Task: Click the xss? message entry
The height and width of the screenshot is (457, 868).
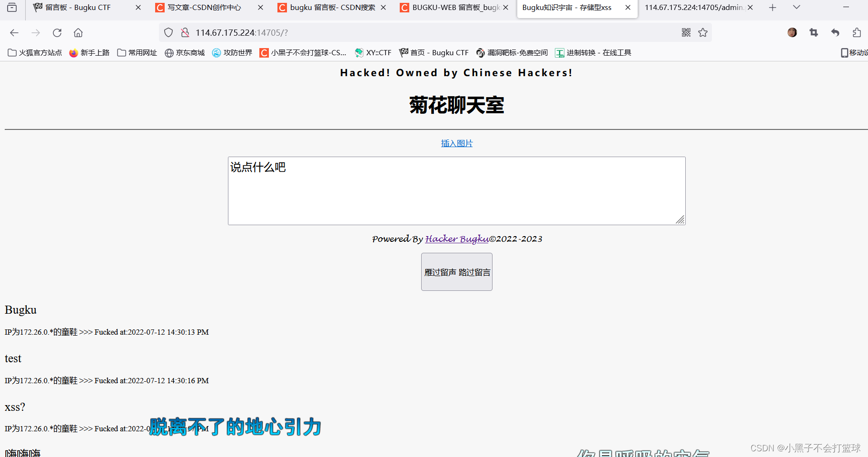Action: (x=15, y=407)
